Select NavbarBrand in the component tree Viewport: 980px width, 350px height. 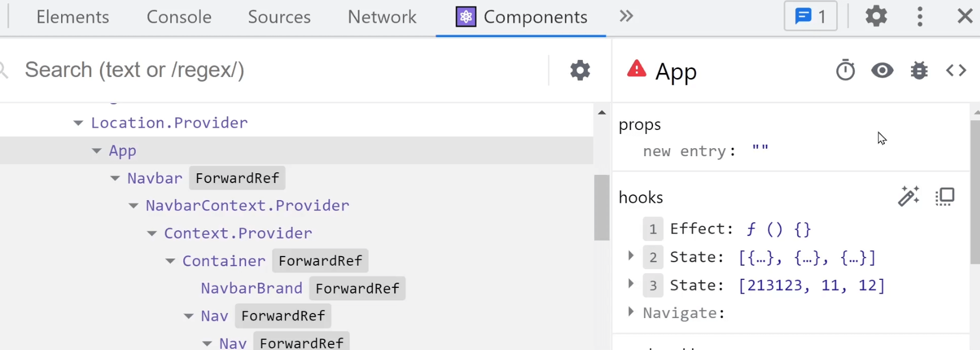click(251, 288)
